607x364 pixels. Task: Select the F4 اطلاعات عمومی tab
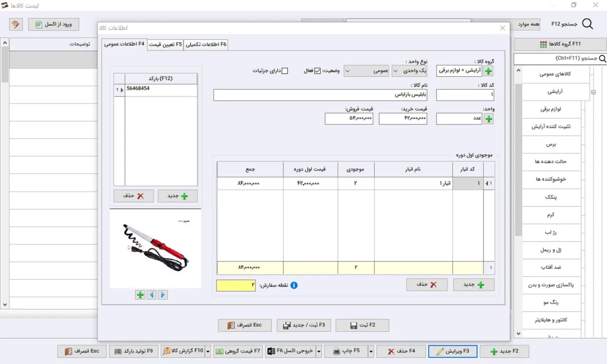coord(124,44)
